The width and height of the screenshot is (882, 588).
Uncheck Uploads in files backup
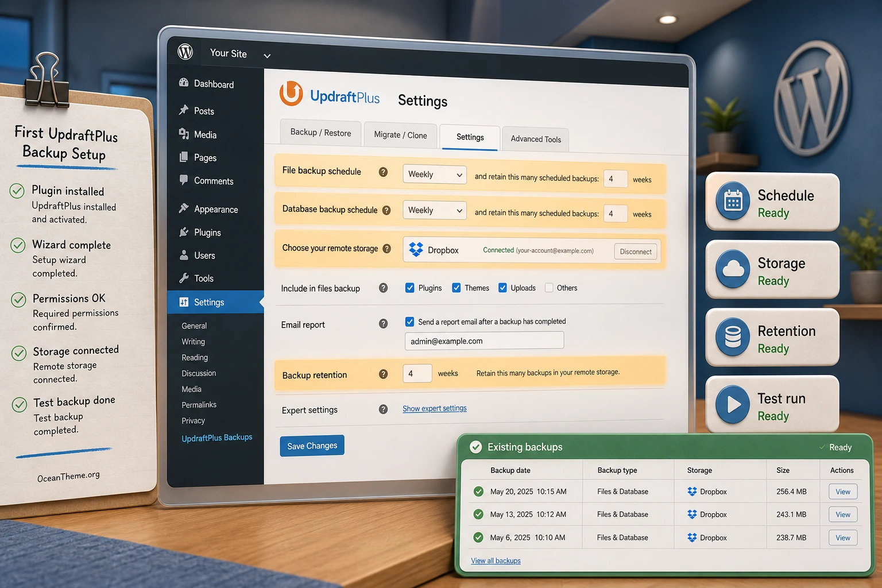click(502, 288)
